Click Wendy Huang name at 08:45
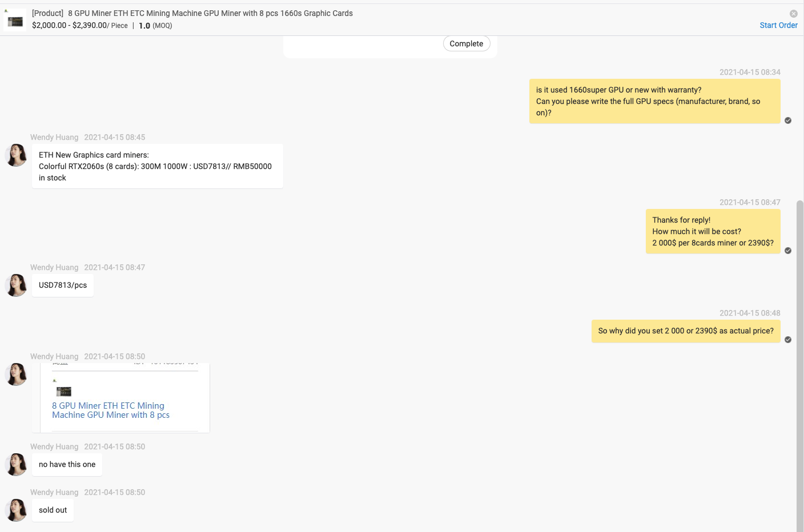 (x=54, y=137)
